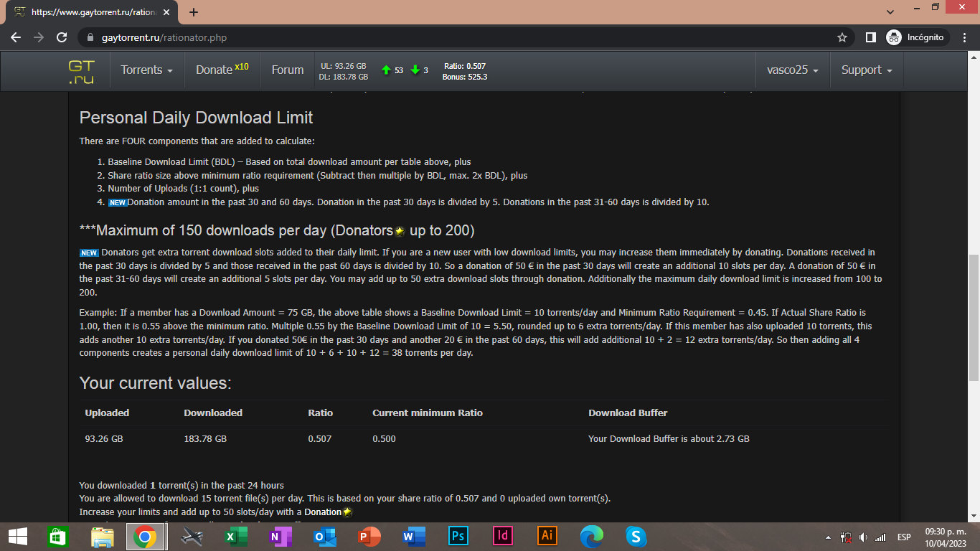Click the GT.ru site logo
The height and width of the screenshot is (551, 980).
80,70
